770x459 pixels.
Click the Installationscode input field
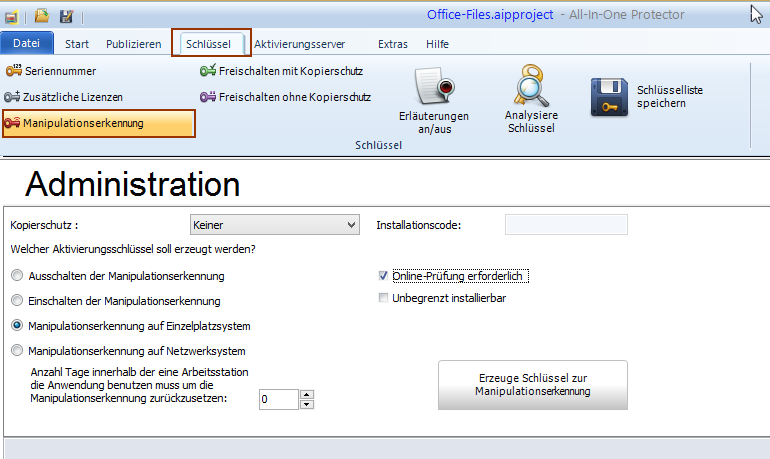(565, 226)
